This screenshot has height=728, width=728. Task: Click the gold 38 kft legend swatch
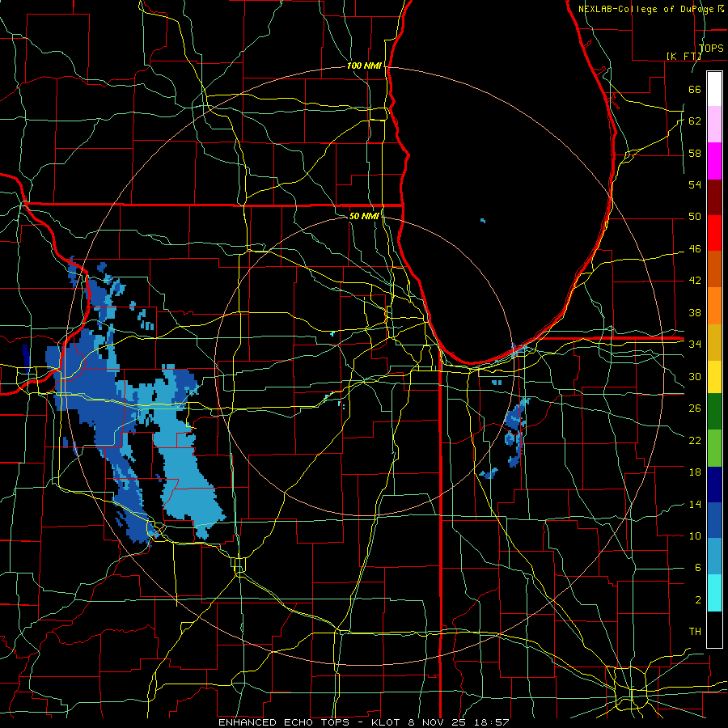tap(714, 342)
